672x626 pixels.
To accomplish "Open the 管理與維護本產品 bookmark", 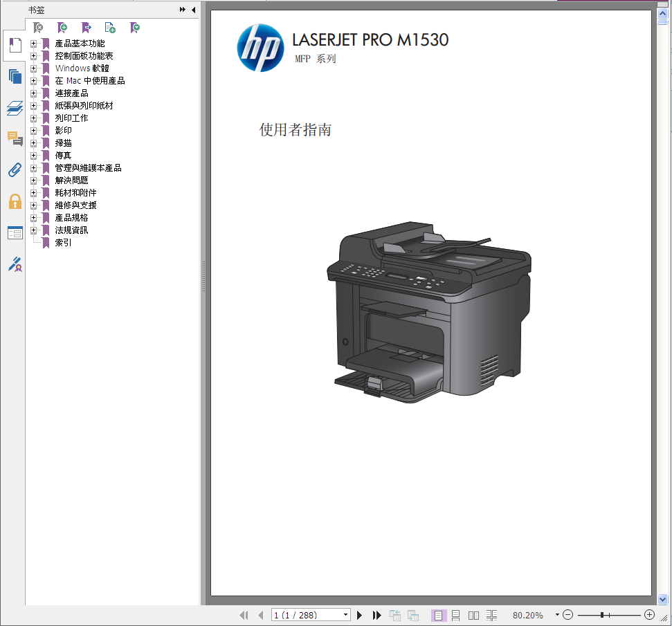I will pyautogui.click(x=88, y=168).
